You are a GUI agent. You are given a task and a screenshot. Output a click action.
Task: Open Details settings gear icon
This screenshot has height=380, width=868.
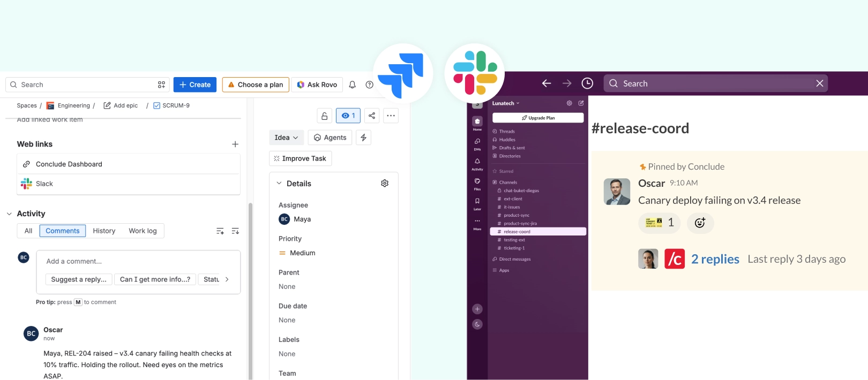(x=385, y=183)
